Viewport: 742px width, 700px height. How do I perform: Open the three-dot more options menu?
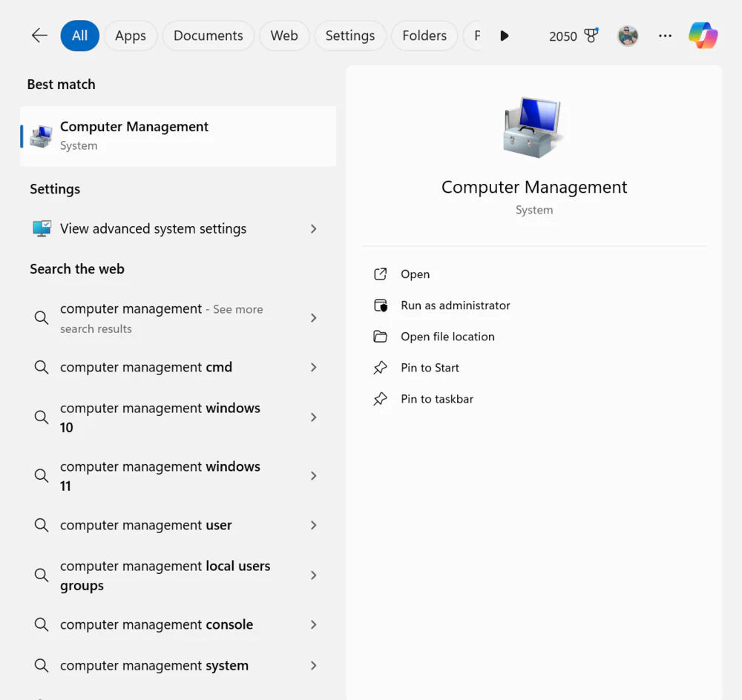(665, 36)
